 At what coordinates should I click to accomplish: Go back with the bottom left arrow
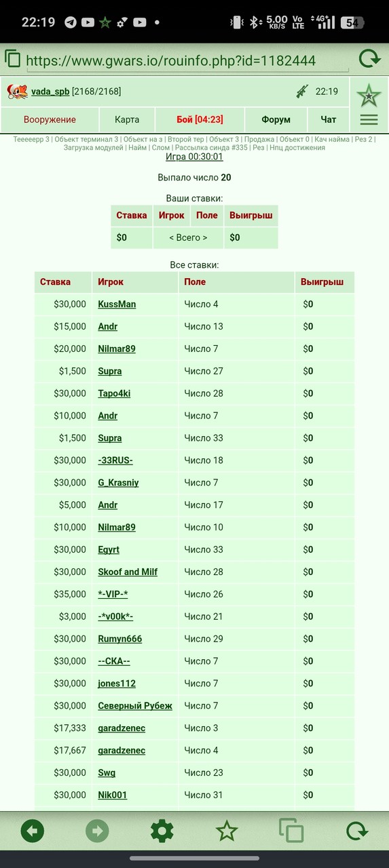(x=33, y=831)
